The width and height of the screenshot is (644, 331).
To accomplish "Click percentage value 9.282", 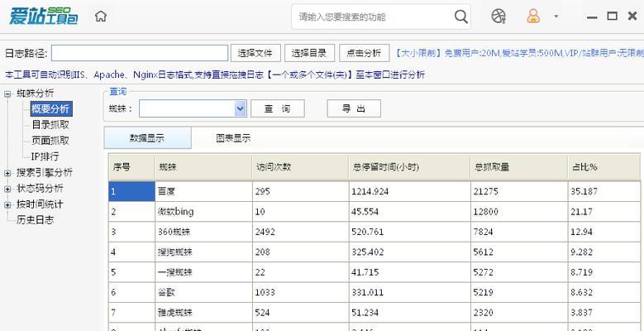I will pyautogui.click(x=603, y=252).
